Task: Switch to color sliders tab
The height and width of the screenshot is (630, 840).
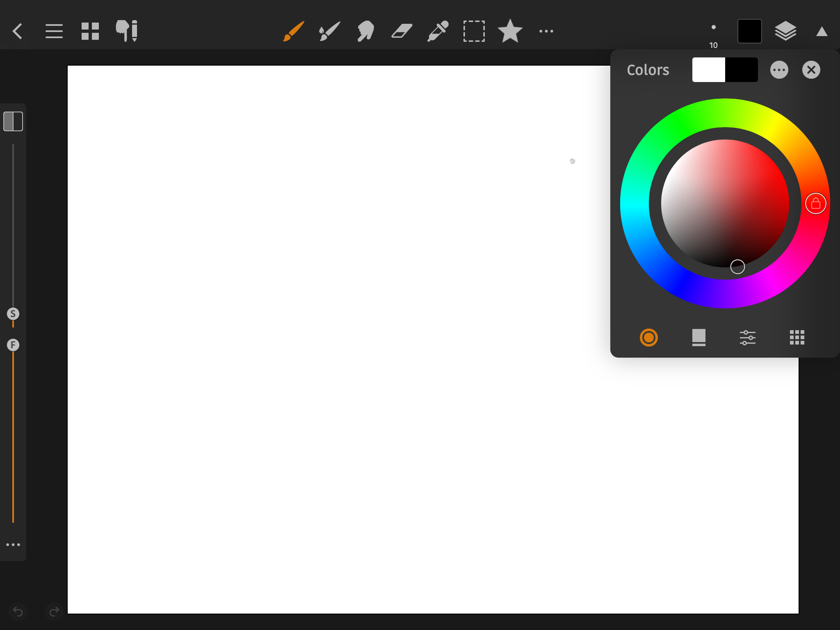Action: (747, 338)
